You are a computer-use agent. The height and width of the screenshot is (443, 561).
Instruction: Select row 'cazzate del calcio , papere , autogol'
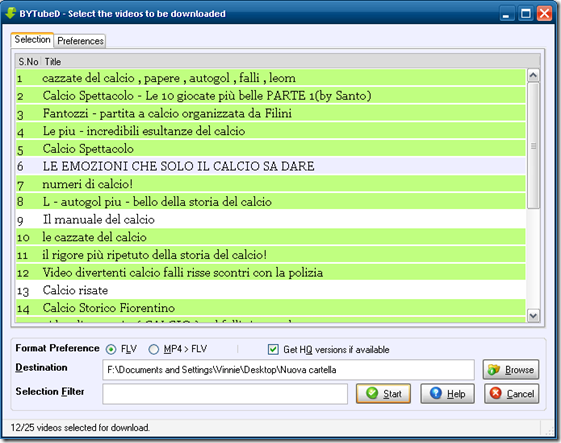click(270, 78)
